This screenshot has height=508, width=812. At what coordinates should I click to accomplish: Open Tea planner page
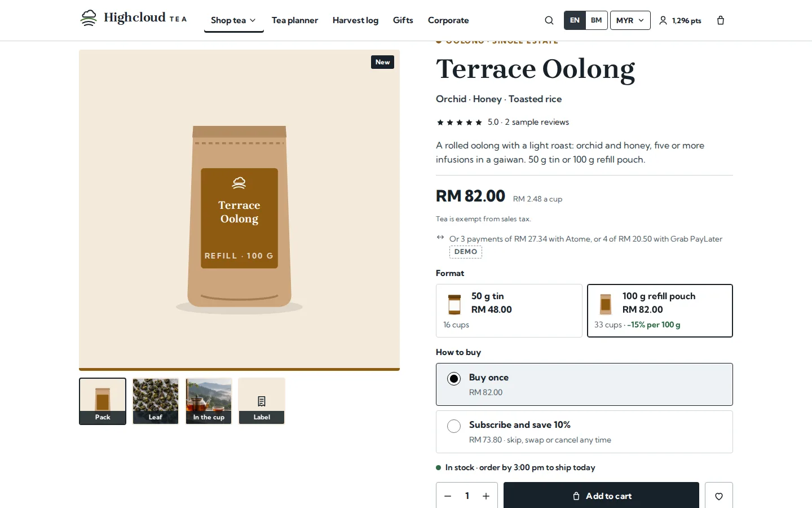pyautogui.click(x=295, y=20)
